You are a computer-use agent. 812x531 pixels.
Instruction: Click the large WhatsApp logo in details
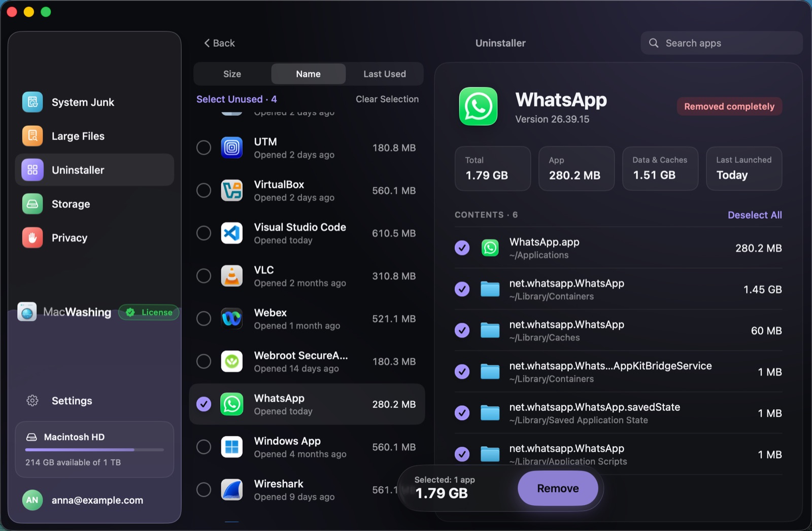(478, 107)
